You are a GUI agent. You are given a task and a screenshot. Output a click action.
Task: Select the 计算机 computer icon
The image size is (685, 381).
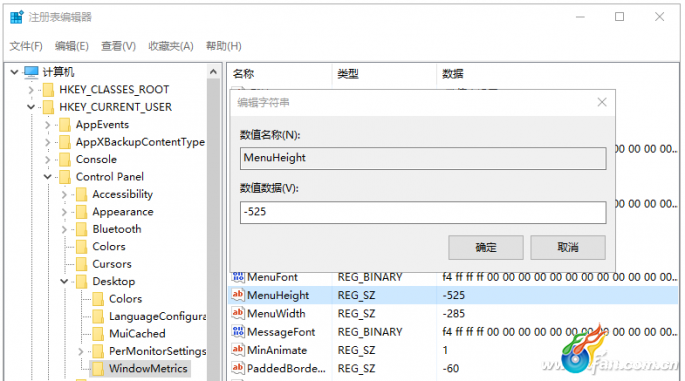click(x=31, y=72)
